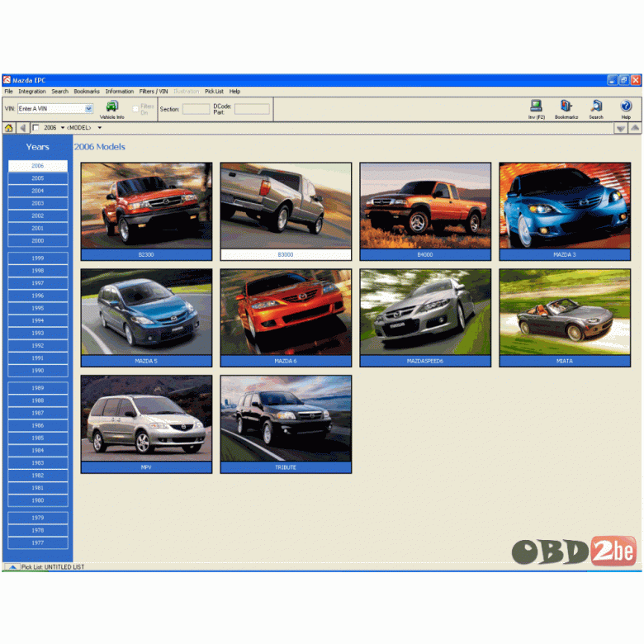Open the Information menu

pyautogui.click(x=120, y=92)
